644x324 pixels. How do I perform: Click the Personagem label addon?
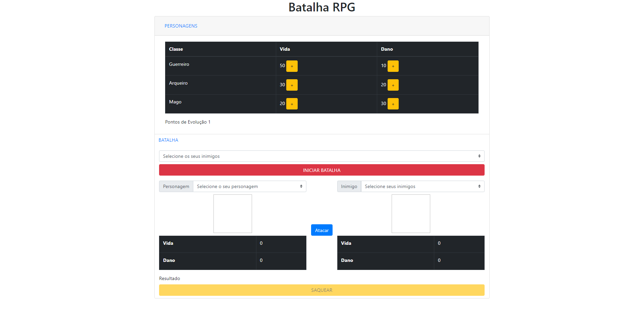click(176, 186)
